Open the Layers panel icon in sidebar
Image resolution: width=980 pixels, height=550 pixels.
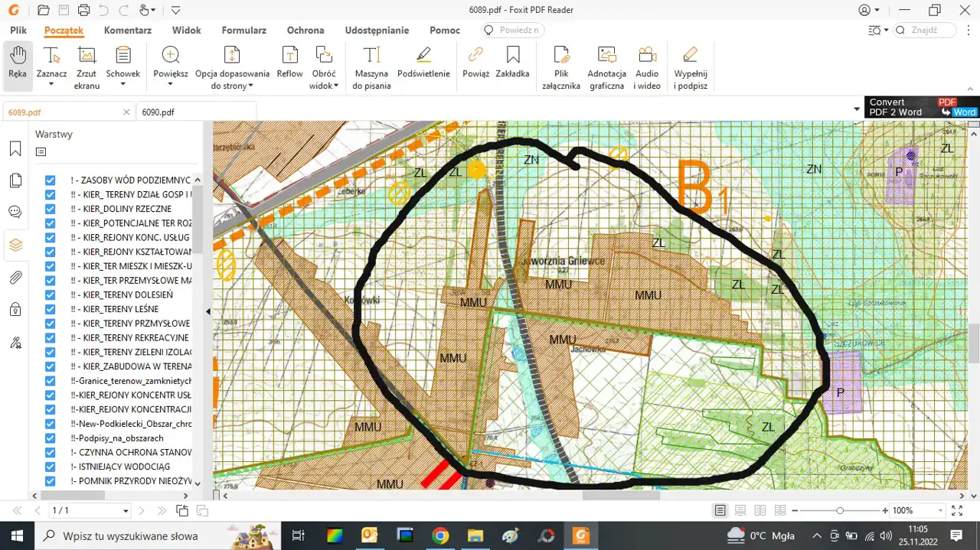15,246
